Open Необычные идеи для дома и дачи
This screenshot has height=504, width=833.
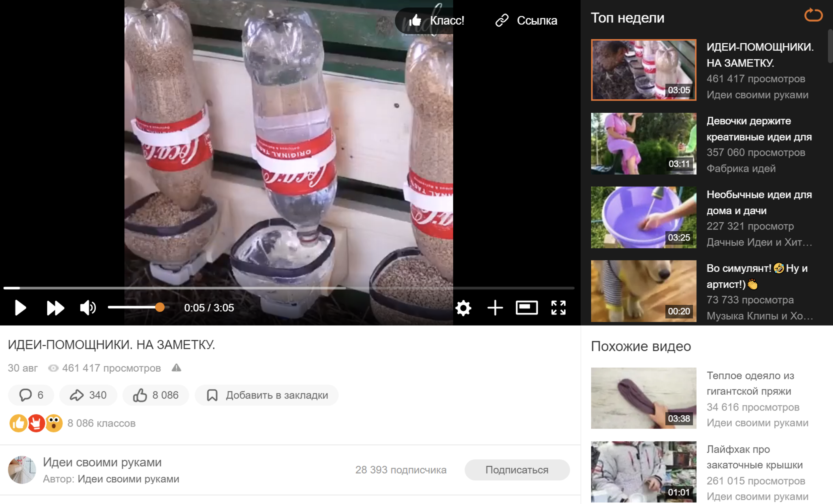tap(759, 202)
